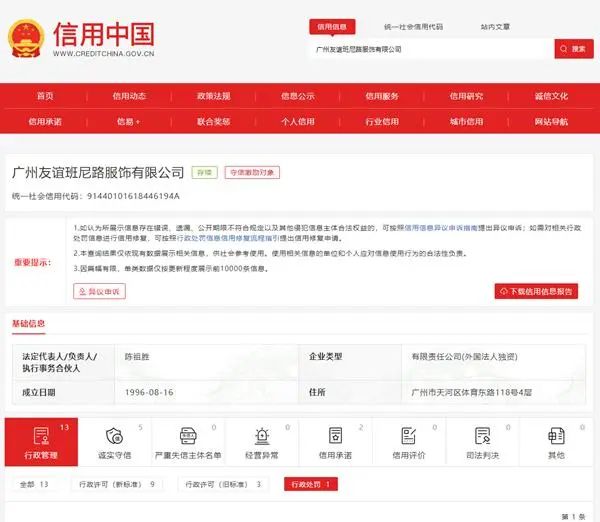The height and width of the screenshot is (522, 600).
Task: Open the 网站导航 navigation item
Action: coord(551,122)
